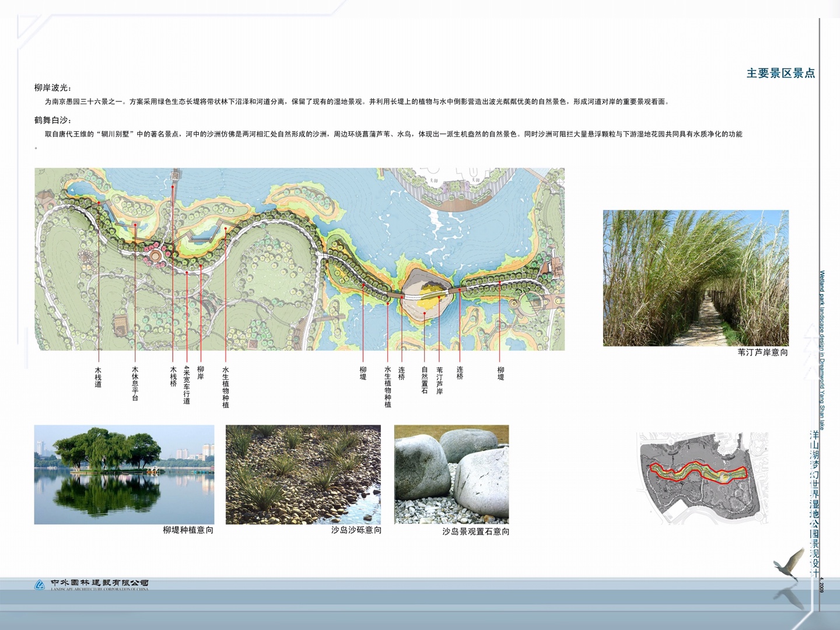The width and height of the screenshot is (840, 630).
Task: Open the reed path photo
Action: coord(696,278)
